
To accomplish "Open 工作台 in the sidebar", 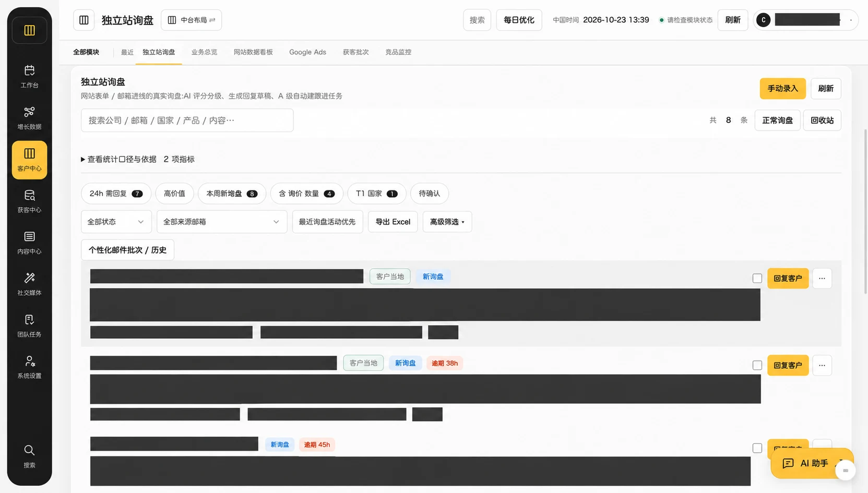I will point(29,76).
